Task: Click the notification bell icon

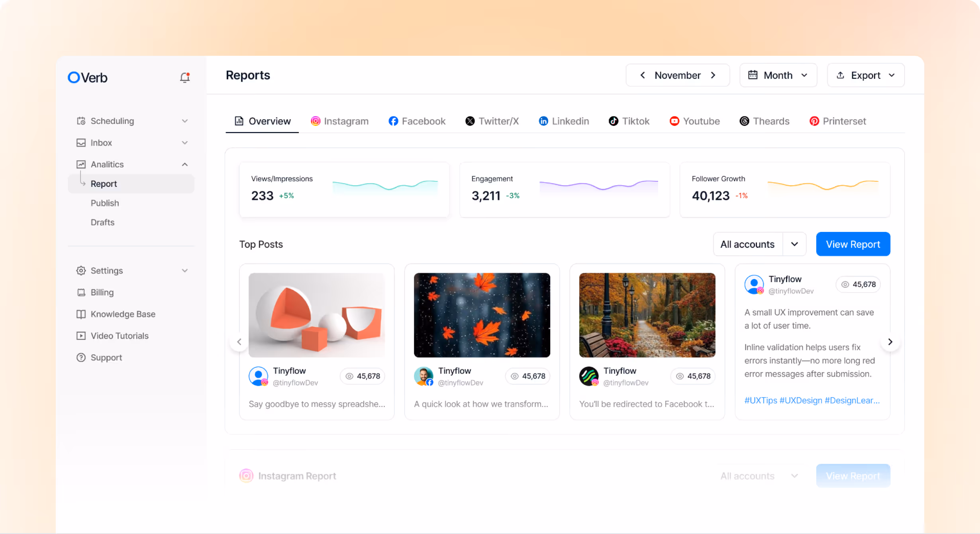Action: [184, 77]
